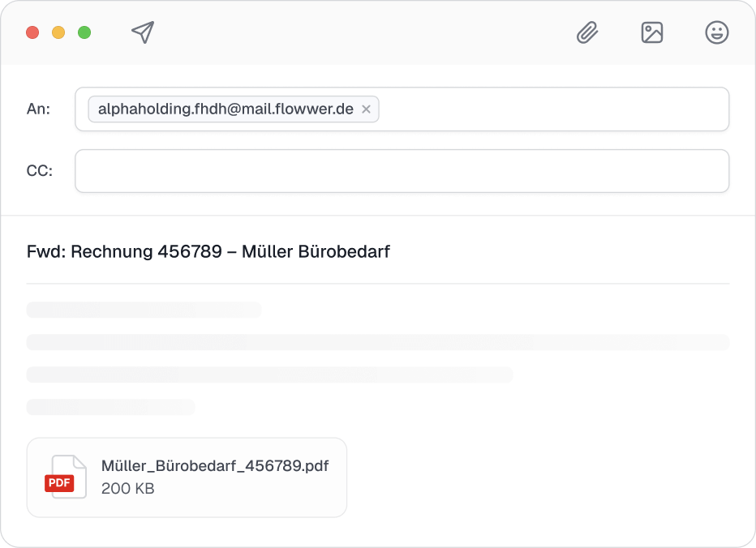Click the An: label
Screen dimensions: 756x548
38,109
